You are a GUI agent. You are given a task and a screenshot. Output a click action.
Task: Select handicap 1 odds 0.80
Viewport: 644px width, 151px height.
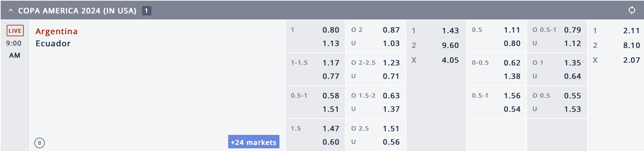(x=331, y=30)
